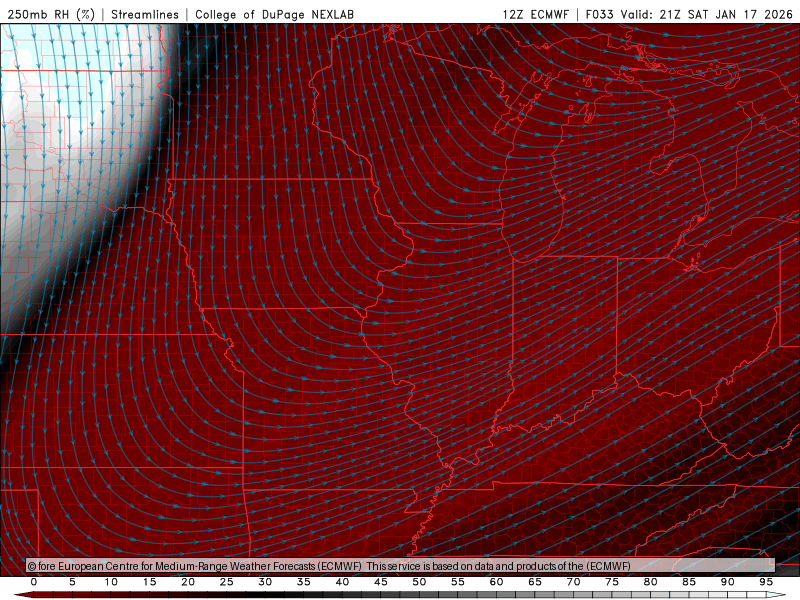The width and height of the screenshot is (800, 600).
Task: Click the colorbar label "70"
Action: (x=573, y=582)
